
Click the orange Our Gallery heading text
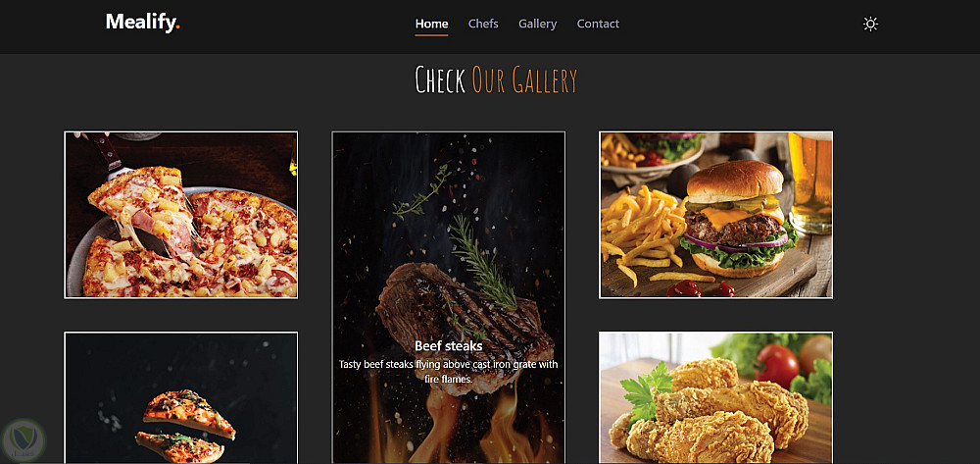tap(524, 80)
